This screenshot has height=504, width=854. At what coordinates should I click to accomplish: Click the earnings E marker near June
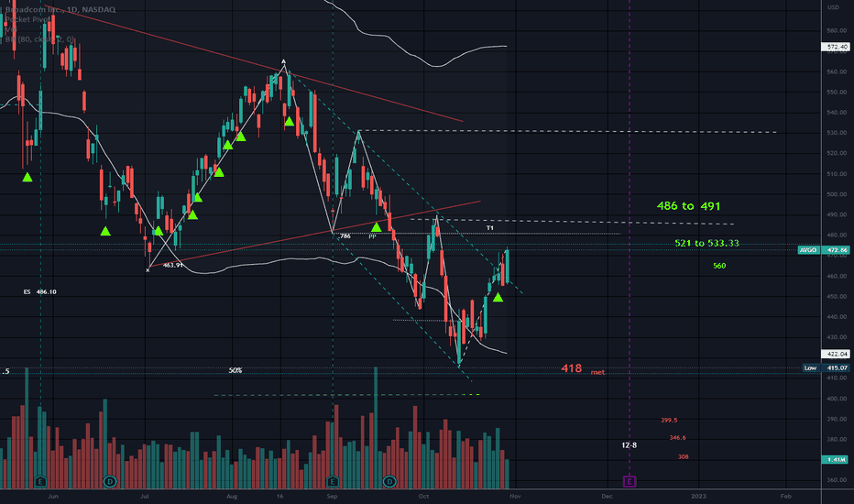(41, 482)
